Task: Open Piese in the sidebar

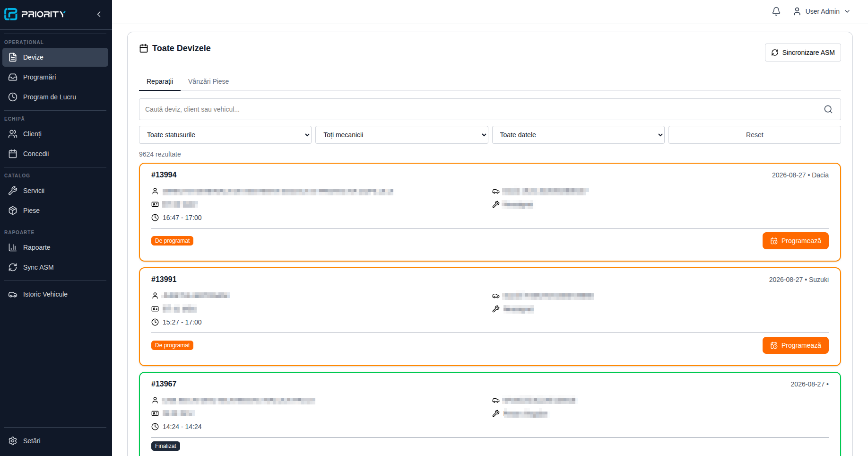Action: tap(55, 210)
